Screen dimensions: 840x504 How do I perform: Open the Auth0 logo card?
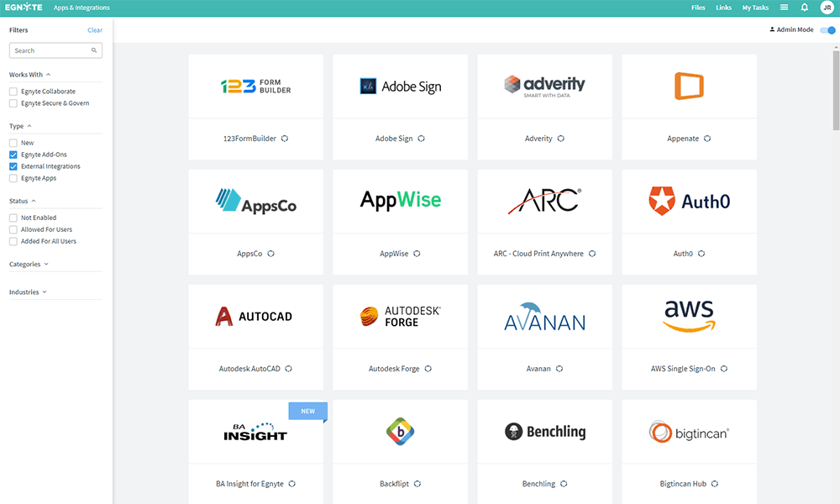(690, 202)
